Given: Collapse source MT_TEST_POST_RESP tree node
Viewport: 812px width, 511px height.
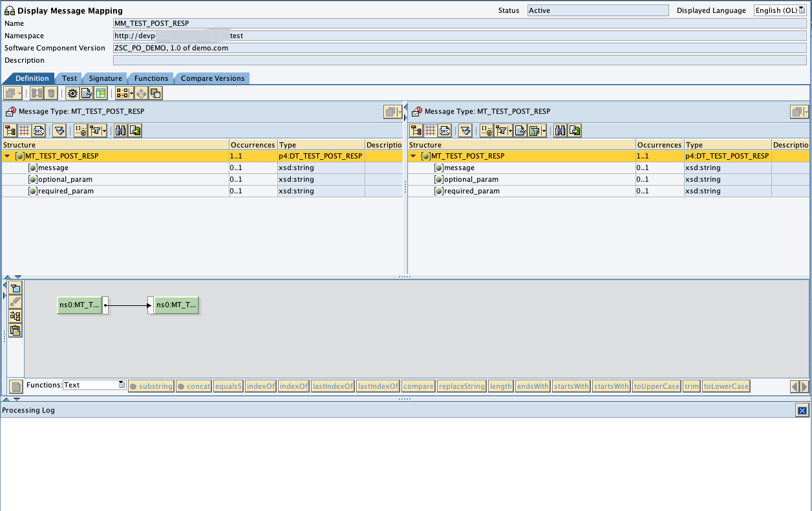Looking at the screenshot, I should coord(7,156).
